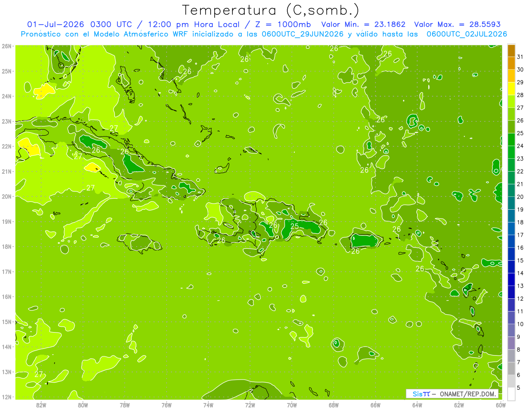This screenshot has width=532, height=411.
Task: Click the "80W" longitude axis label
Action: coord(82,404)
